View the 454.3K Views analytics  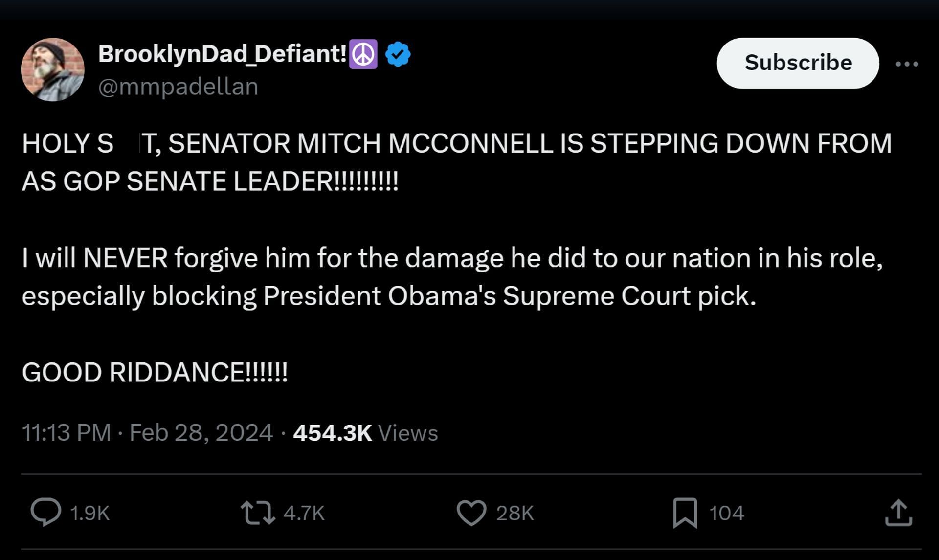coord(365,433)
